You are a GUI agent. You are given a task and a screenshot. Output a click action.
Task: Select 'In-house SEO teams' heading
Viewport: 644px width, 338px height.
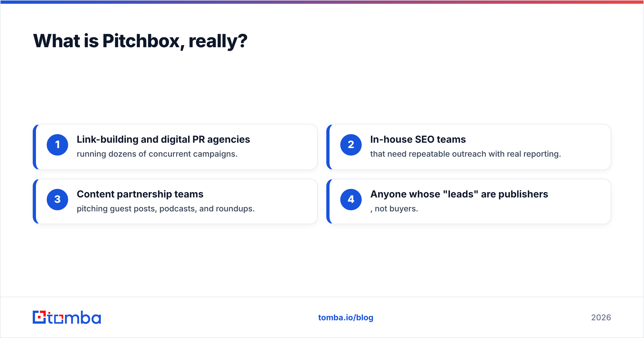pyautogui.click(x=418, y=139)
